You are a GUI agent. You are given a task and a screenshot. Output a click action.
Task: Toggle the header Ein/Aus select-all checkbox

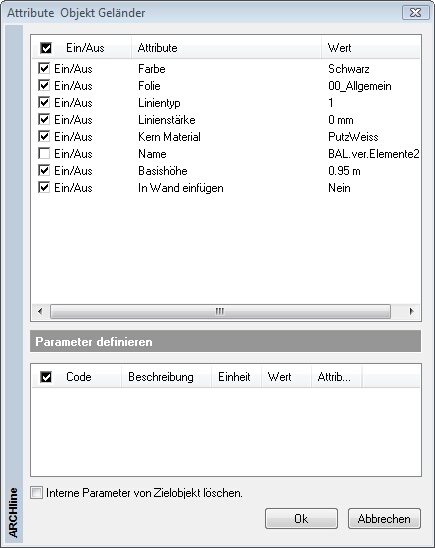click(46, 48)
